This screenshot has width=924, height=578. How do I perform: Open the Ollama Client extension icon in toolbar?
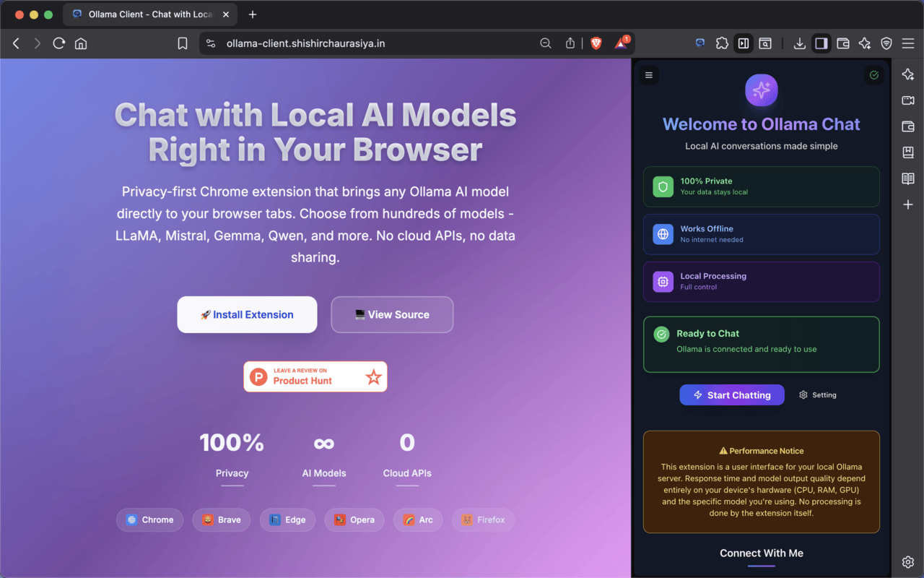click(699, 43)
